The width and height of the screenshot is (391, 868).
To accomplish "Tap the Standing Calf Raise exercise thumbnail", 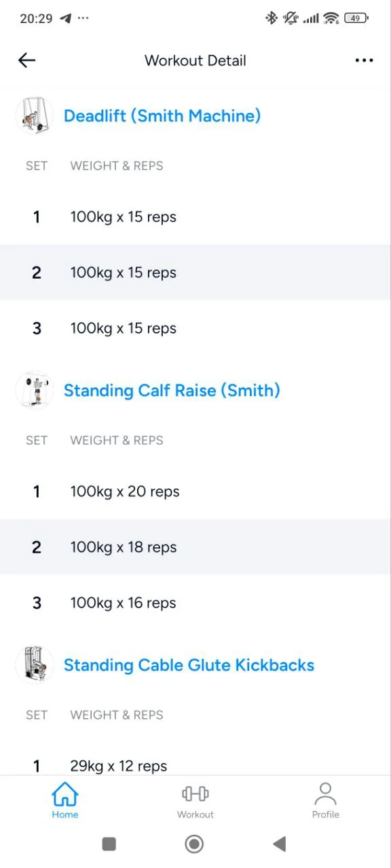I will 35,391.
